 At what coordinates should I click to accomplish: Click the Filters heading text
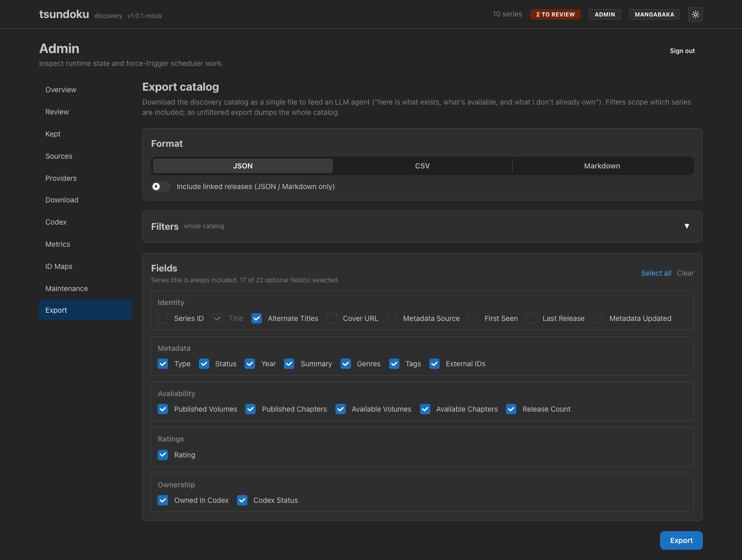point(165,226)
